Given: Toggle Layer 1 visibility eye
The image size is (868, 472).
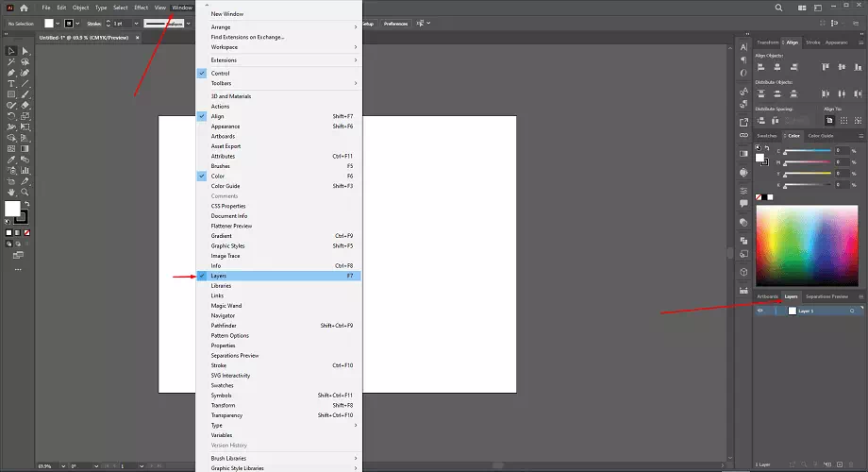Looking at the screenshot, I should 760,311.
